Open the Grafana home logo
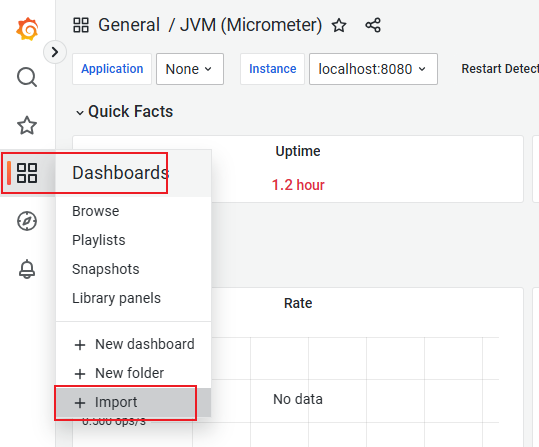This screenshot has width=539, height=447. tap(27, 29)
